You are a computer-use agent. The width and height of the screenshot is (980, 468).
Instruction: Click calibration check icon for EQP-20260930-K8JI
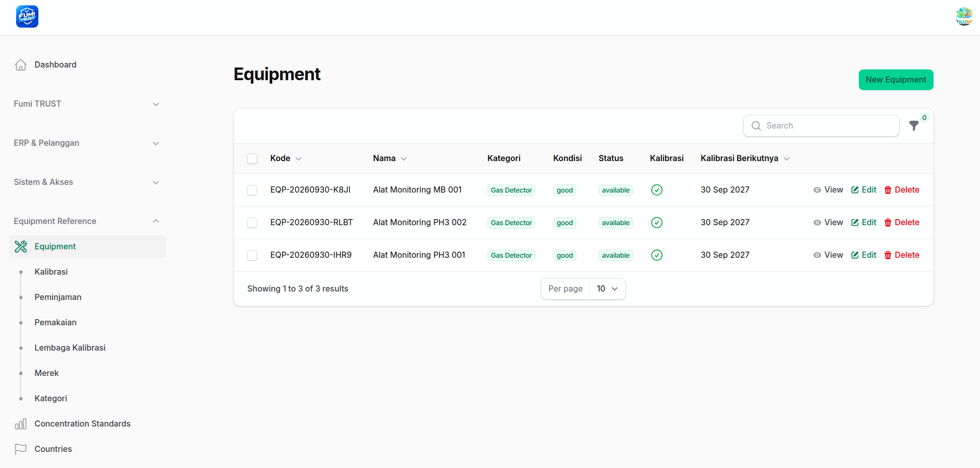pos(657,190)
